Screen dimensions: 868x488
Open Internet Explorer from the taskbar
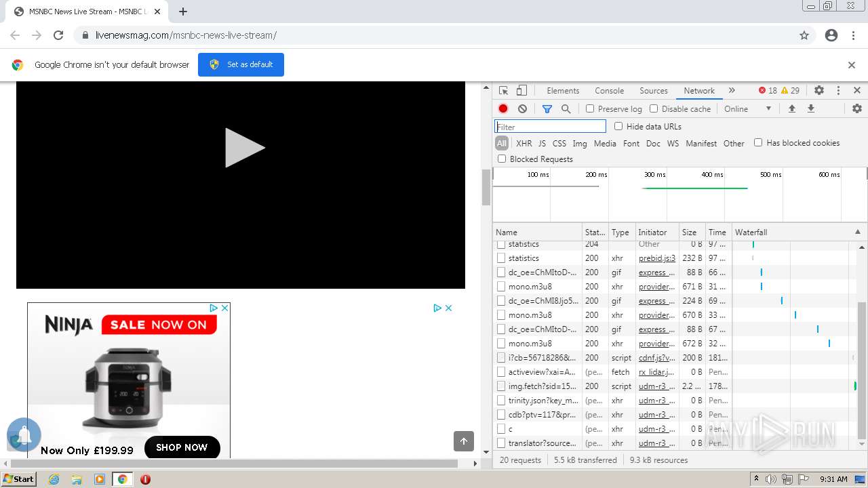pyautogui.click(x=54, y=479)
